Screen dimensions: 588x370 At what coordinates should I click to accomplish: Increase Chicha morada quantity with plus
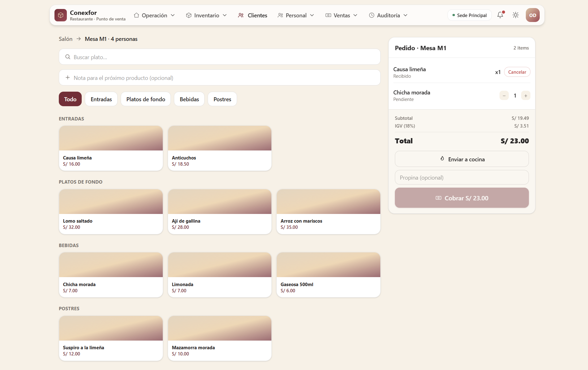pos(526,96)
